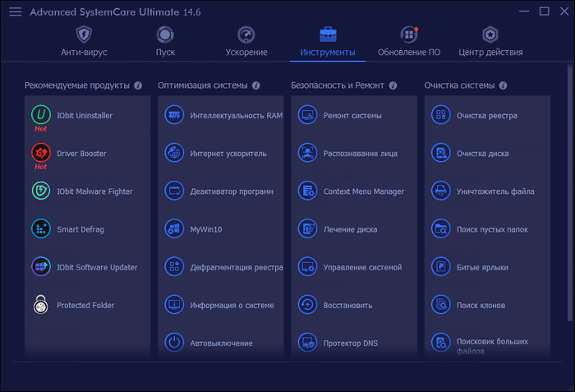The image size is (575, 392).
Task: Open the Обновление ПО tab
Action: click(409, 42)
